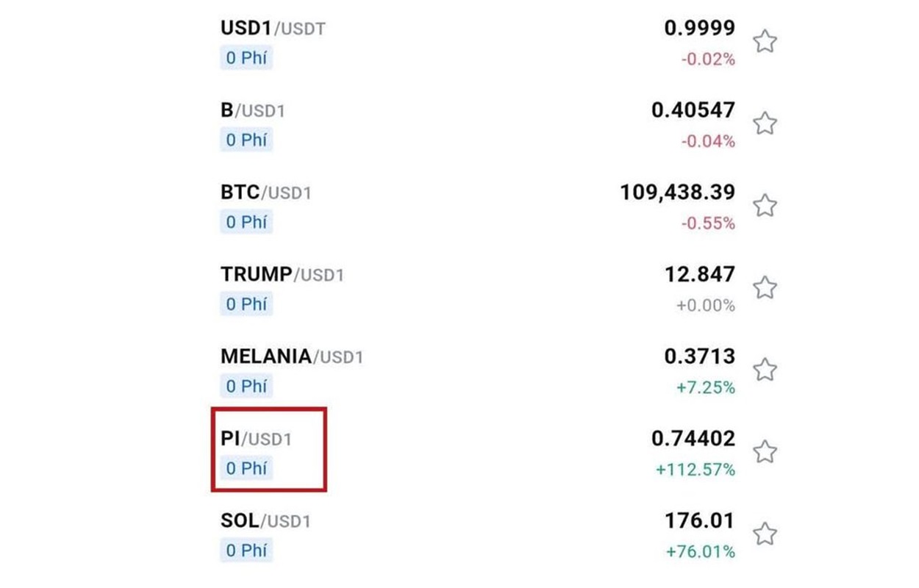This screenshot has width=919, height=588.
Task: Click the PI price 0.74402
Action: [x=693, y=439]
